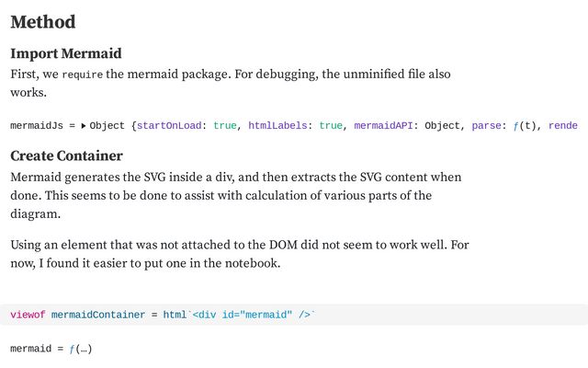Click the div id="mermaid" markup in code
This screenshot has height=368, width=588.
coord(250,315)
